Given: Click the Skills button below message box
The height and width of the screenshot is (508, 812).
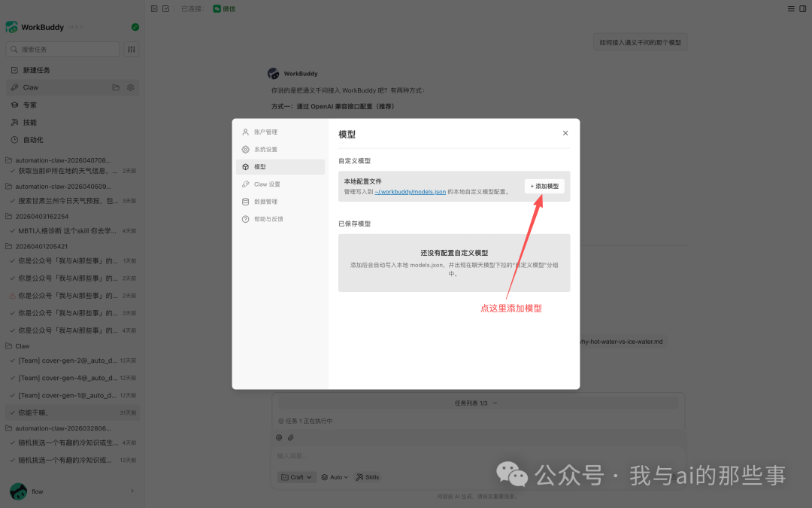Looking at the screenshot, I should [368, 477].
